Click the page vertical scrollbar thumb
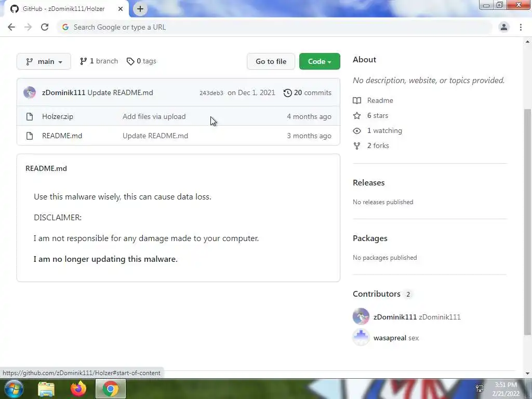 [x=527, y=222]
